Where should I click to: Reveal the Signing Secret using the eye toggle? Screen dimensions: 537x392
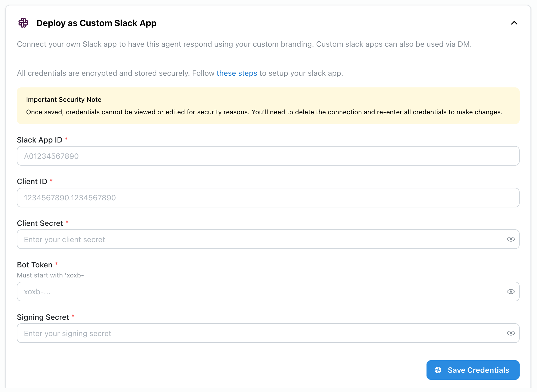(x=511, y=333)
